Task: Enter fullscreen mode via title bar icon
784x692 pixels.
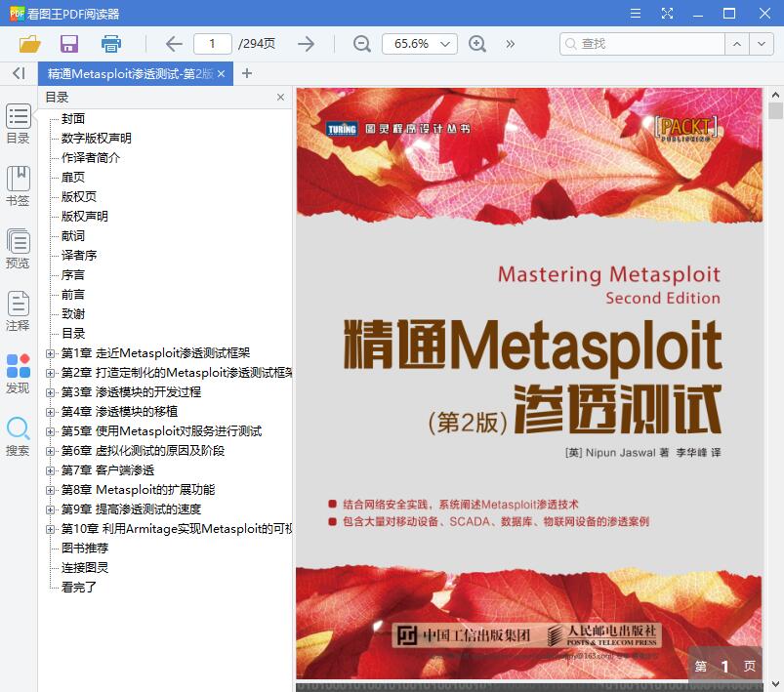Action: pos(667,14)
